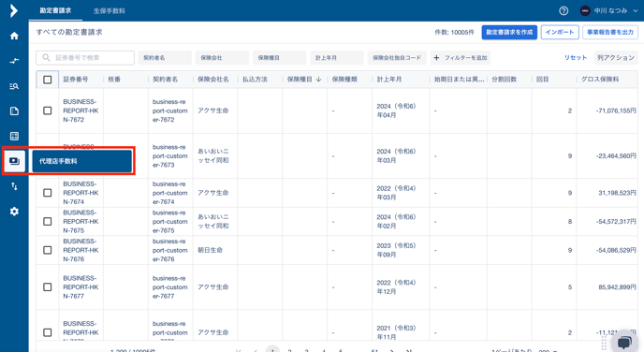Click the plus icon beside フィルターを追加

pos(436,57)
